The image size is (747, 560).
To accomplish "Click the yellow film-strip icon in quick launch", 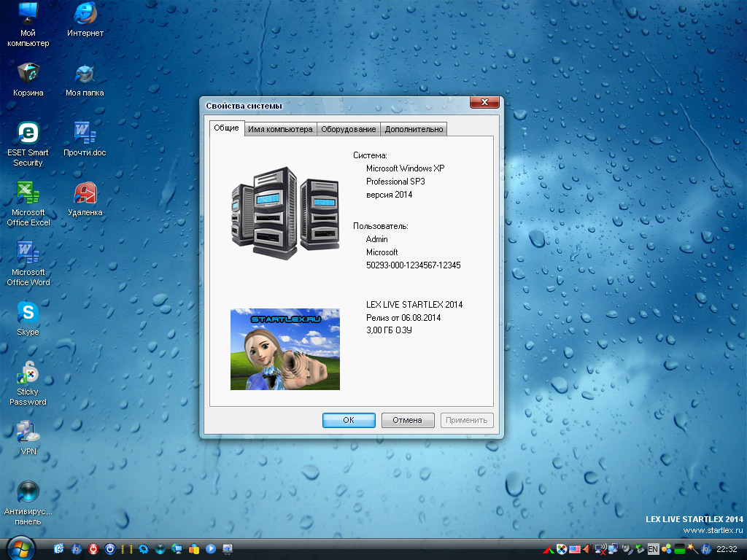I will click(x=127, y=549).
